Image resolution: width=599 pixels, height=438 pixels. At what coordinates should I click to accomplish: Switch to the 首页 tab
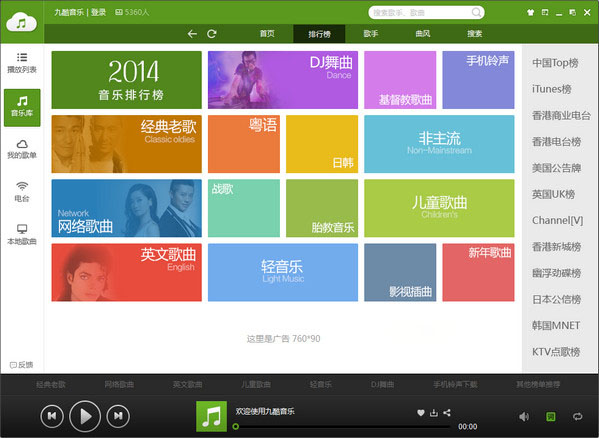point(267,34)
